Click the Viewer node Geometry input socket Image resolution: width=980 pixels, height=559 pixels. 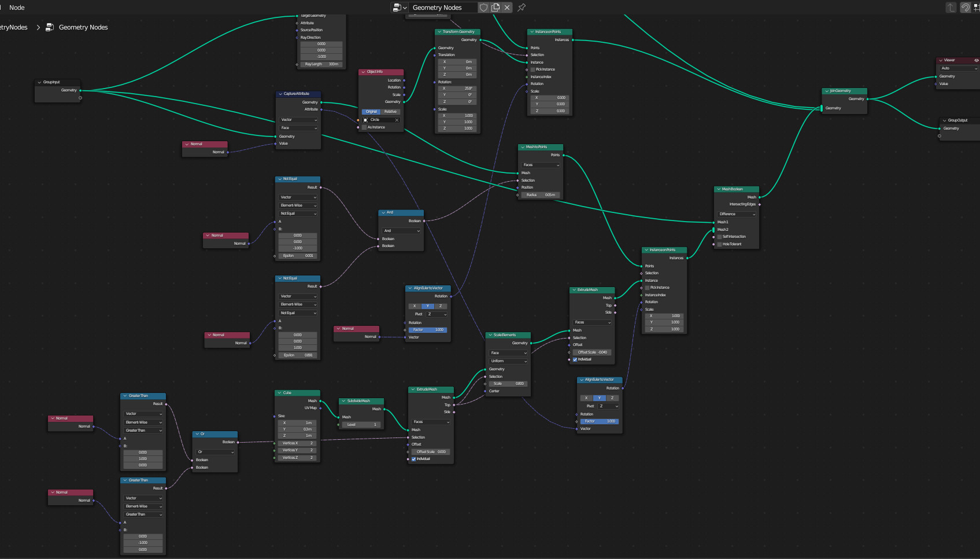click(x=937, y=76)
